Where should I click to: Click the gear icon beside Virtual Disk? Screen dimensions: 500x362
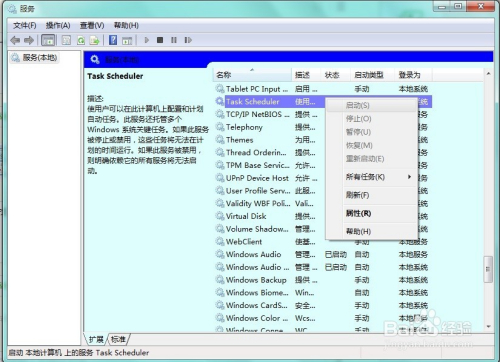point(220,216)
